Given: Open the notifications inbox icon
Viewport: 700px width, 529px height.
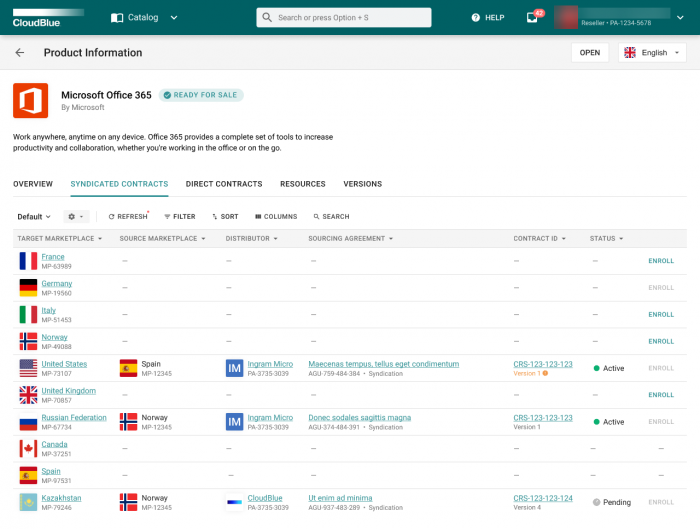Looking at the screenshot, I should point(532,17).
